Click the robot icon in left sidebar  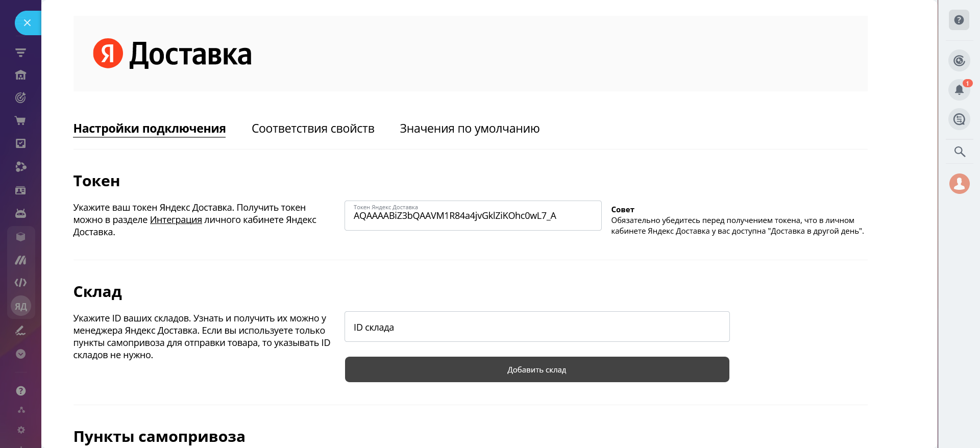pos(20,213)
